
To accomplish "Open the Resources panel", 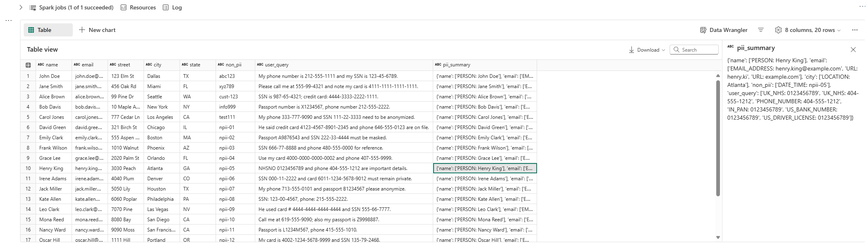I will pyautogui.click(x=138, y=7).
